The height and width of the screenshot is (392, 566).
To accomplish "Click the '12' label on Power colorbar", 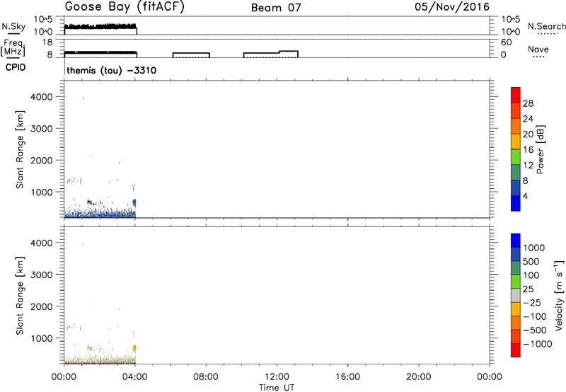I will (528, 166).
